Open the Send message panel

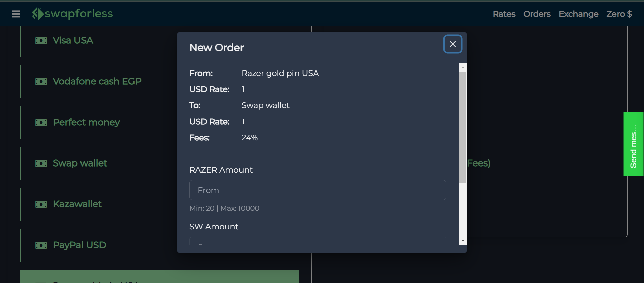point(633,144)
